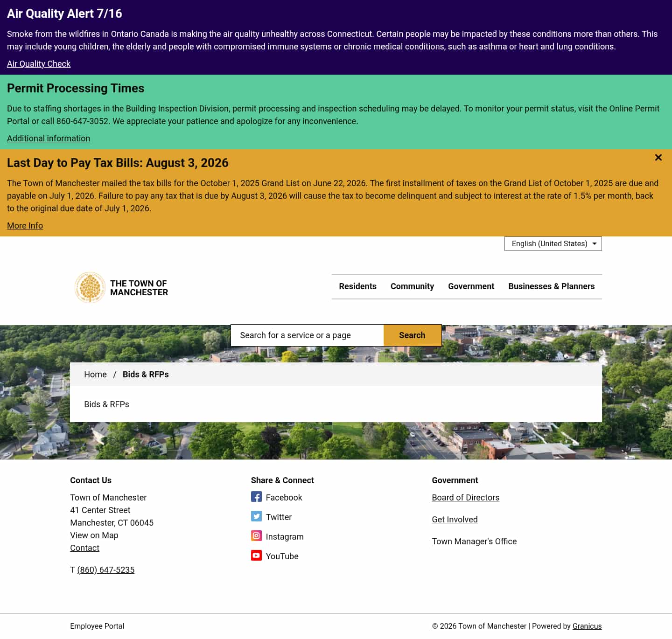
Task: Click THE TOWN OF MANCHESTER site title
Action: coord(139,288)
